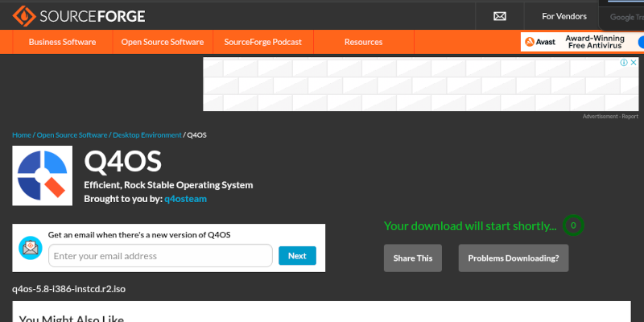Click the Award-Winning Free Antivirus ad text
The image size is (644, 322).
click(595, 42)
